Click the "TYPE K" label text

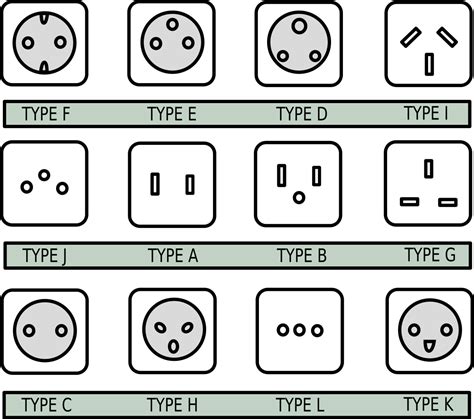(429, 404)
